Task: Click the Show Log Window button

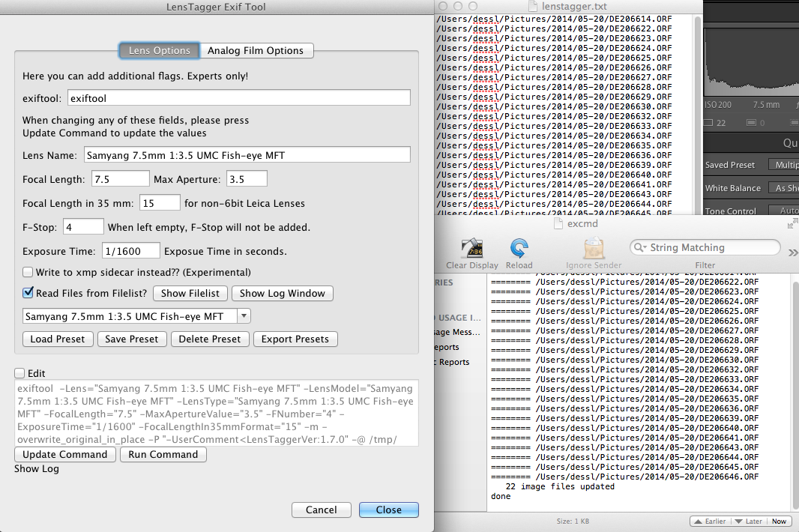Action: click(x=283, y=293)
